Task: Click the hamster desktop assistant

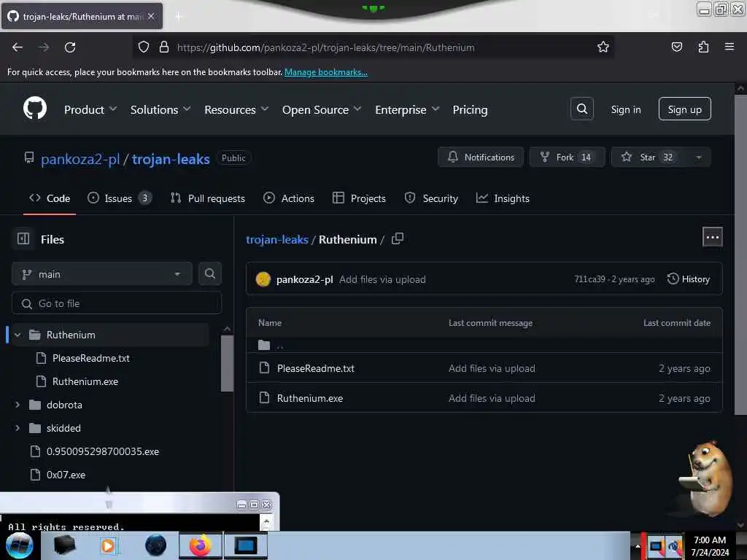Action: click(706, 478)
